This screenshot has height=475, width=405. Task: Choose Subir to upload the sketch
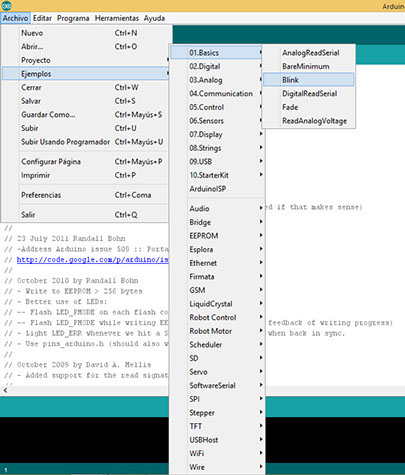click(x=86, y=128)
